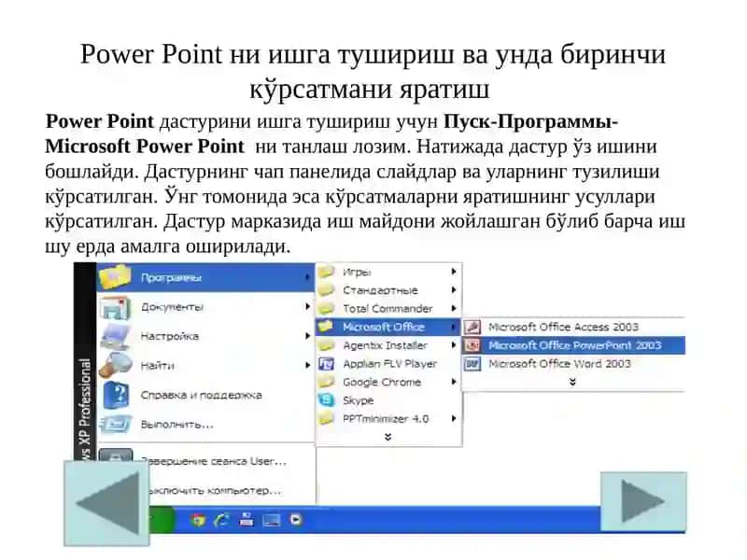747x560 pixels.
Task: Expand the Настройка submenu arrow
Action: pyautogui.click(x=307, y=336)
